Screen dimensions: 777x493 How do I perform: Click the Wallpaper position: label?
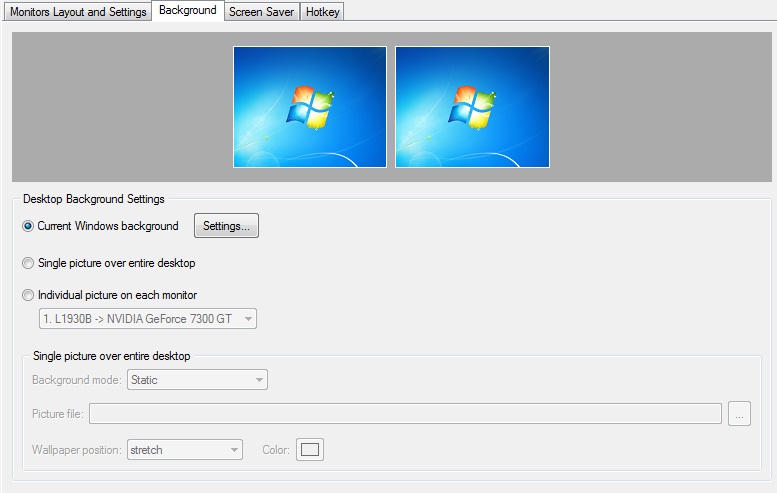click(x=77, y=450)
